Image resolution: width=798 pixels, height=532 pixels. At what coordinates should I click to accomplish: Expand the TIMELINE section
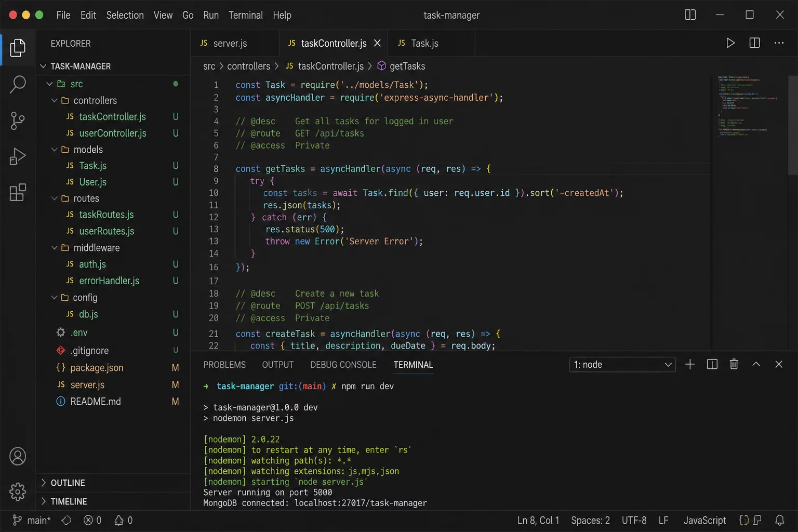[44, 501]
